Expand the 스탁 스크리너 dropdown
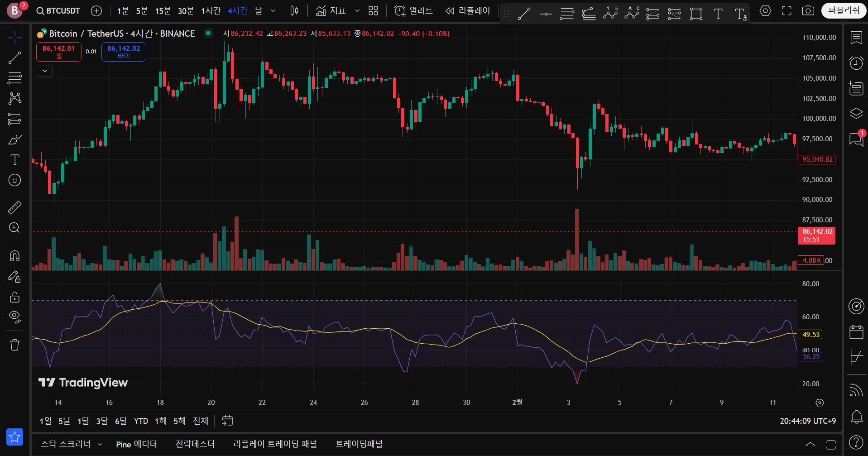This screenshot has height=456, width=868. 100,444
